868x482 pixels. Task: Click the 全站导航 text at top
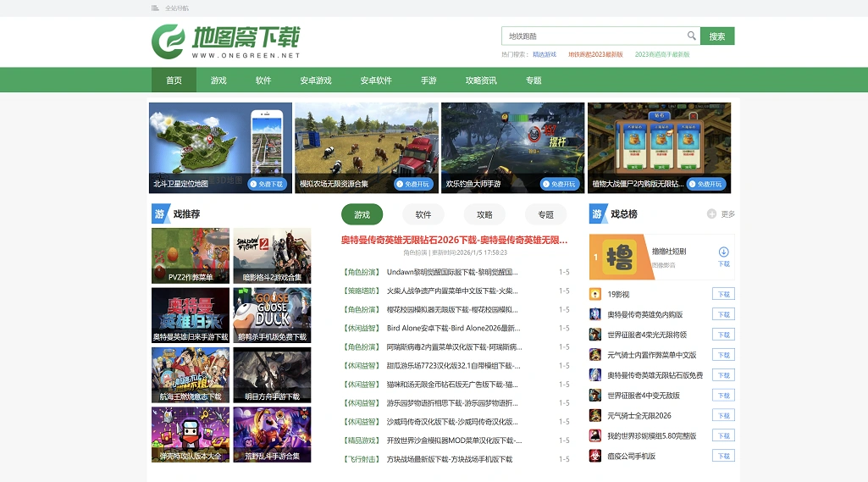pos(177,8)
